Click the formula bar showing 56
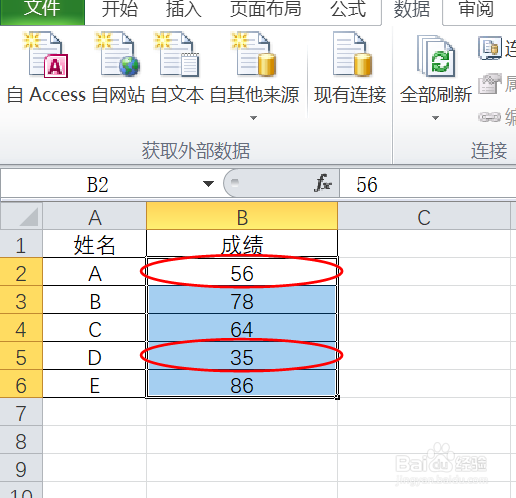The width and height of the screenshot is (516, 498). coord(428,184)
